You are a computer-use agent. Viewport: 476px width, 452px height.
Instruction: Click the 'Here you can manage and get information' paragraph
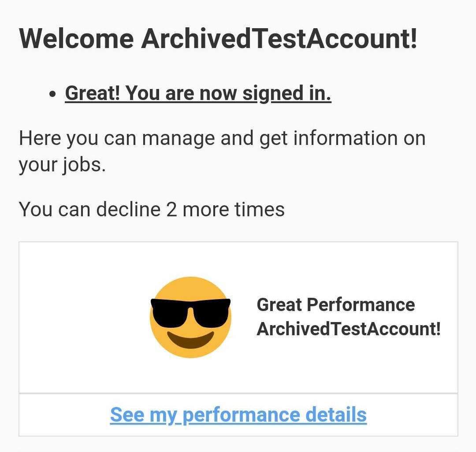[x=222, y=152]
